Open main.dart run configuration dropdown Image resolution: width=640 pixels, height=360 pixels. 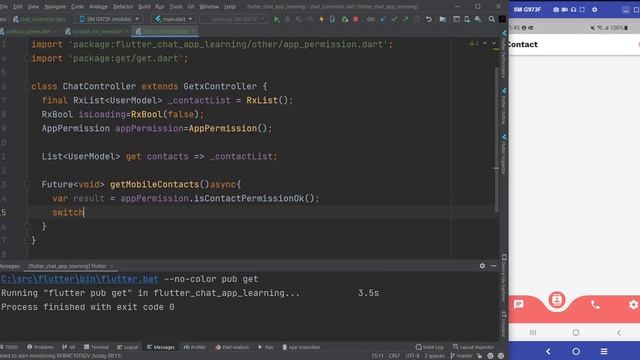tap(173, 19)
